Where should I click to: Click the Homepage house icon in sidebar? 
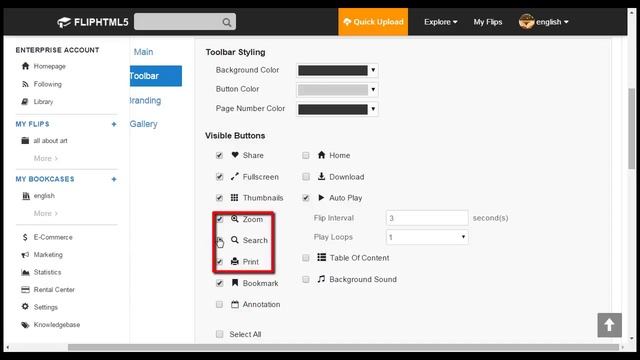pyautogui.click(x=25, y=66)
